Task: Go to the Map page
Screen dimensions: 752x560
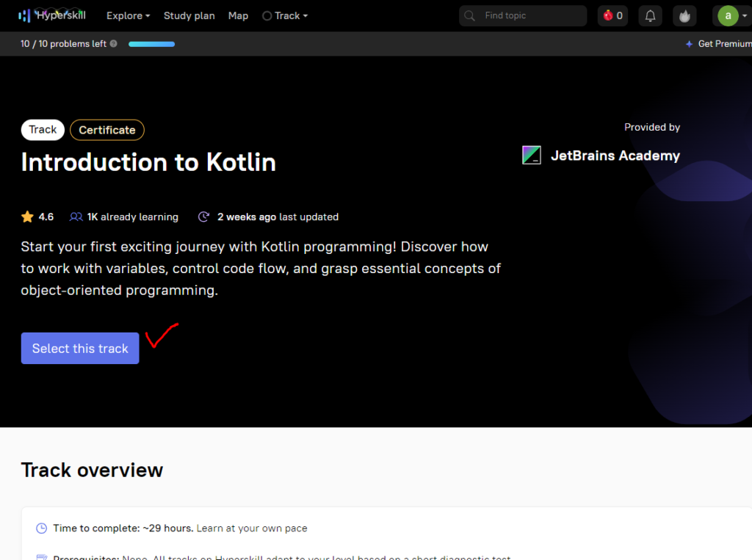Action: [x=238, y=16]
